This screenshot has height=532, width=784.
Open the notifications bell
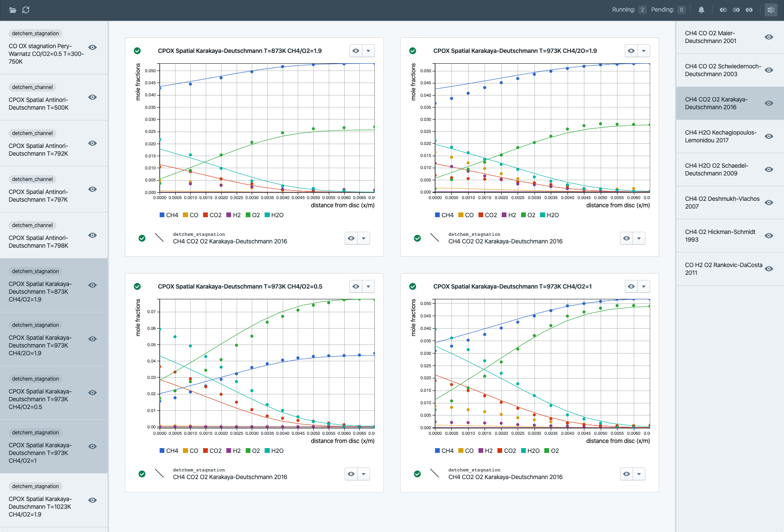(701, 10)
